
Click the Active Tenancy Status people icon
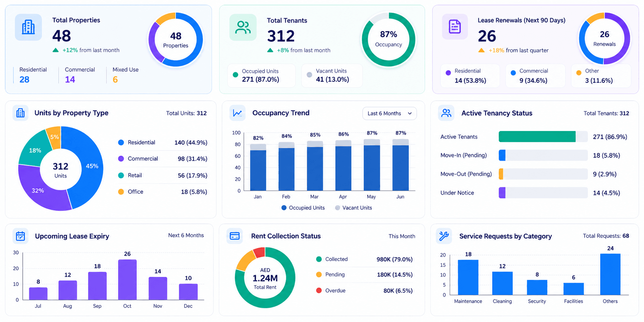click(446, 113)
